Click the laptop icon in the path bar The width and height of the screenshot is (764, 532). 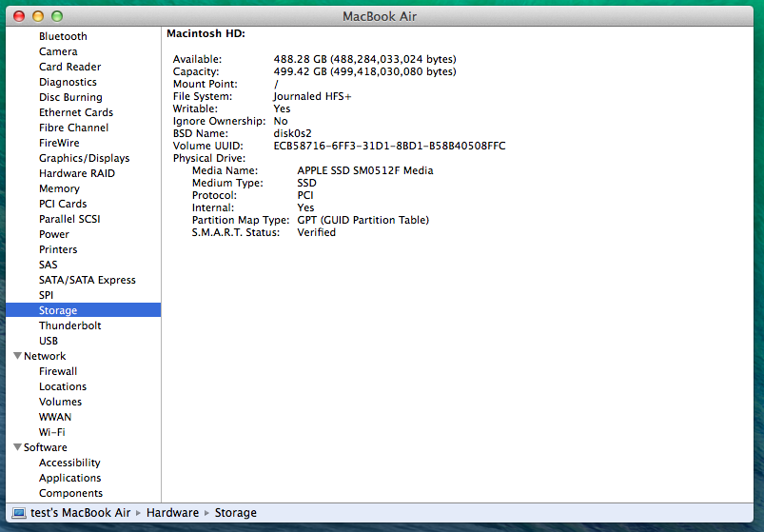(19, 513)
